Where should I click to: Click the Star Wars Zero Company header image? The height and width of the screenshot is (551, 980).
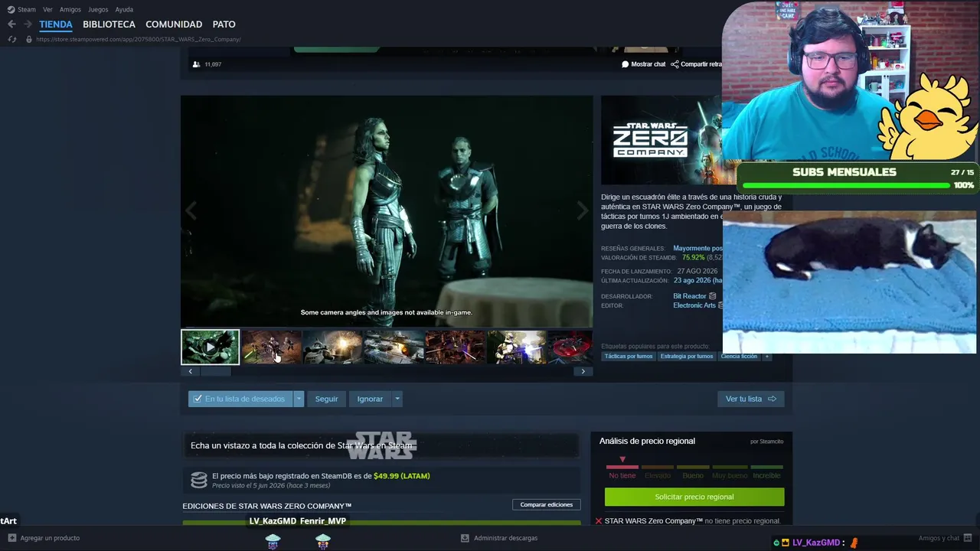(x=661, y=140)
